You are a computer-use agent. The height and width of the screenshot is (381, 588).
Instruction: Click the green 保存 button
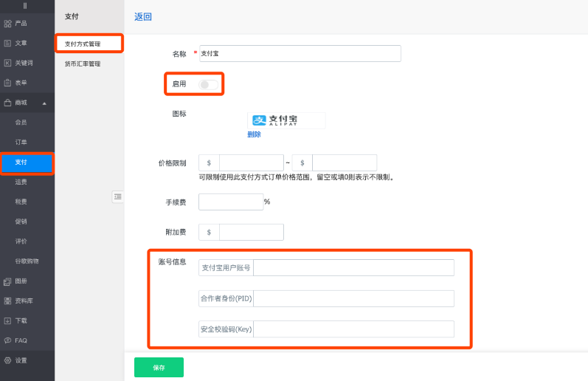(159, 367)
